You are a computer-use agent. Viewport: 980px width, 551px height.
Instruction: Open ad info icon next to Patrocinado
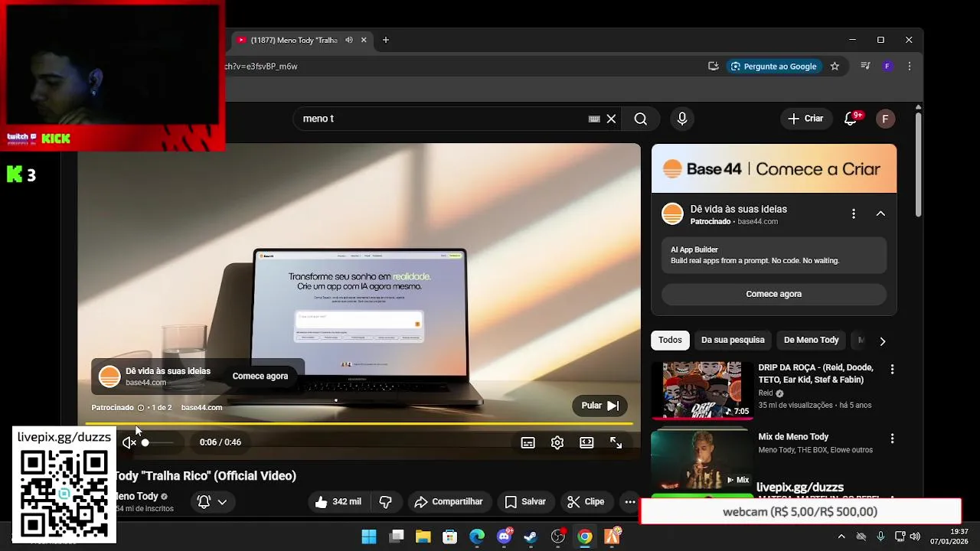pyautogui.click(x=140, y=408)
